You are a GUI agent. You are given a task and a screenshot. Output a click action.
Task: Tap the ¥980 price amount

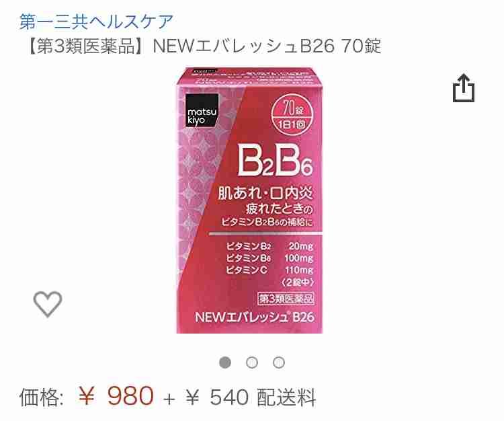(x=116, y=396)
